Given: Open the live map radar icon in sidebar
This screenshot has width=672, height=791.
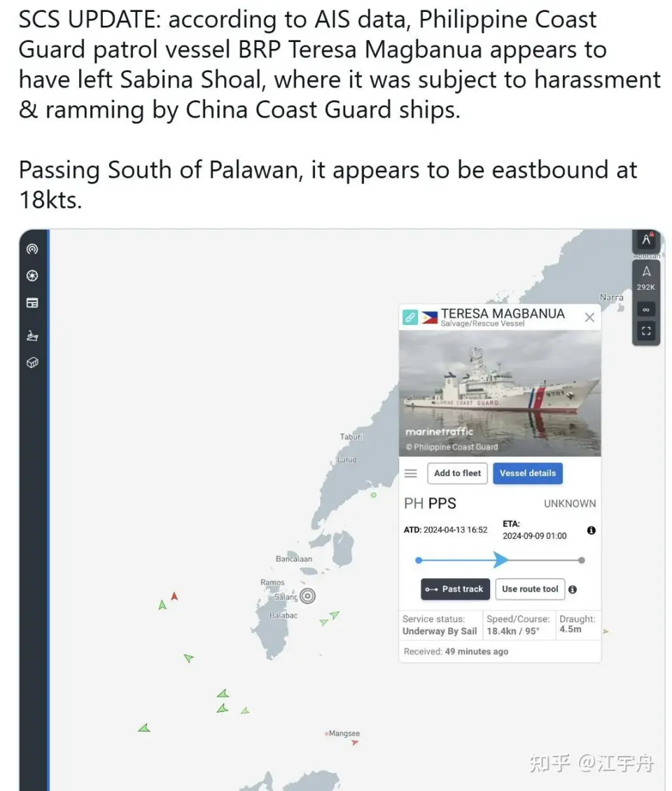Looking at the screenshot, I should click(x=32, y=249).
